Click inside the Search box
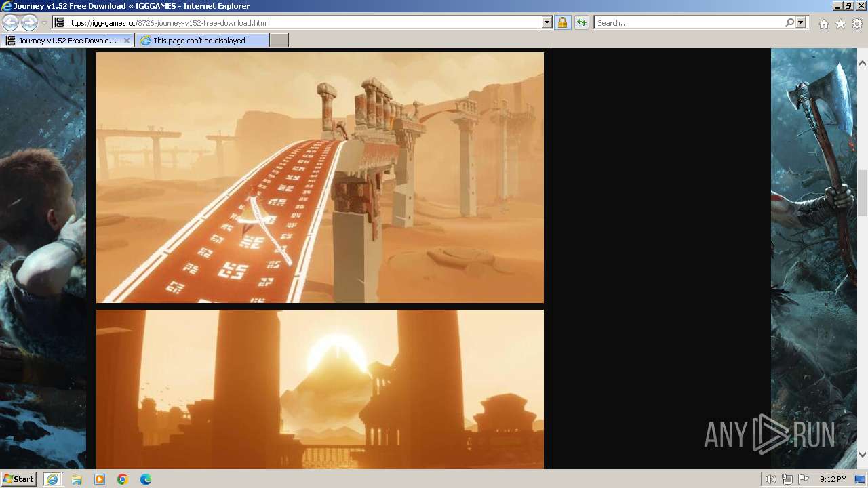This screenshot has height=488, width=868. point(688,22)
